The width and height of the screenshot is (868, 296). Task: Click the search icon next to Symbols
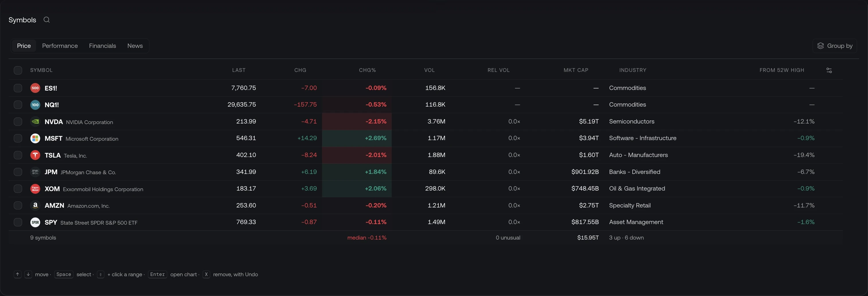46,20
